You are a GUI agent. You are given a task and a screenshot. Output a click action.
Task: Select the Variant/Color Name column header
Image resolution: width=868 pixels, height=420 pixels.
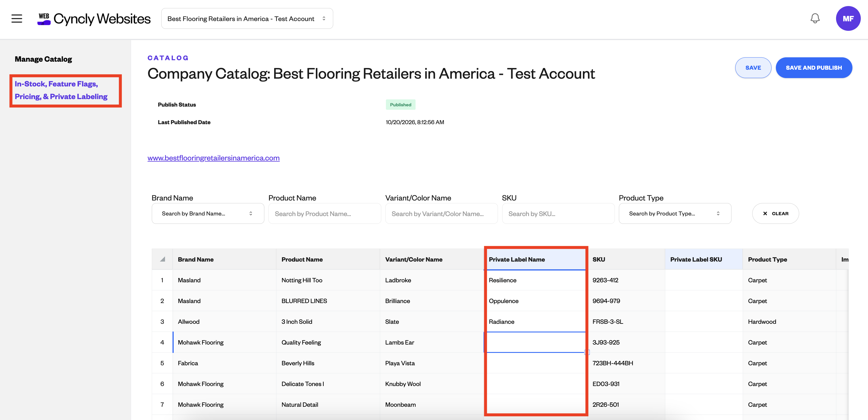[432, 259]
